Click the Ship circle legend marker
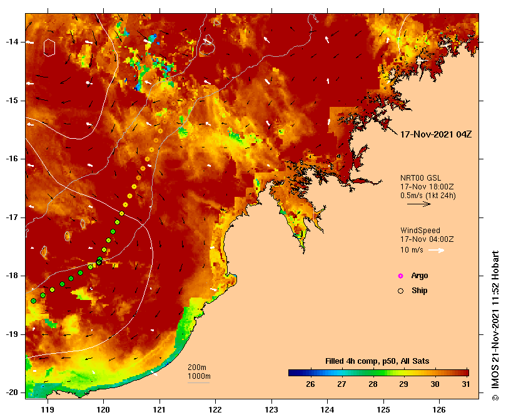The height and width of the screenshot is (420, 506). (400, 291)
